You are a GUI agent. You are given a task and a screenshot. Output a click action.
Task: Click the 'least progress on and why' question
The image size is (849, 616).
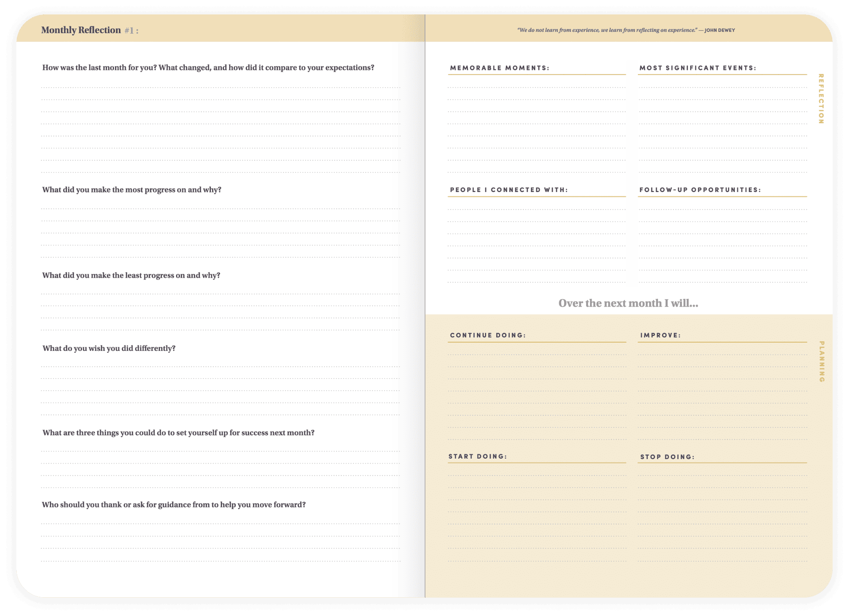point(131,275)
